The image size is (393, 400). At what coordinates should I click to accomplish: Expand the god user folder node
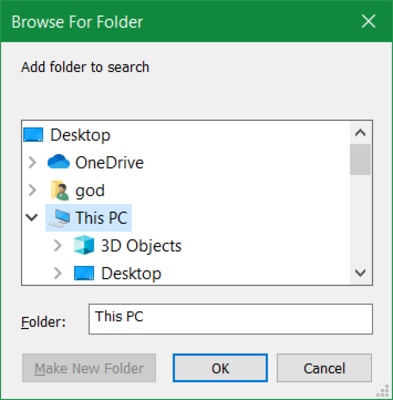tap(32, 190)
